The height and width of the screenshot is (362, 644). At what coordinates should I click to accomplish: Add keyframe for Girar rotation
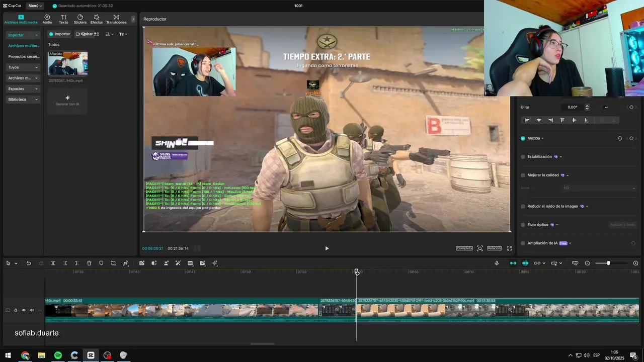(x=631, y=107)
